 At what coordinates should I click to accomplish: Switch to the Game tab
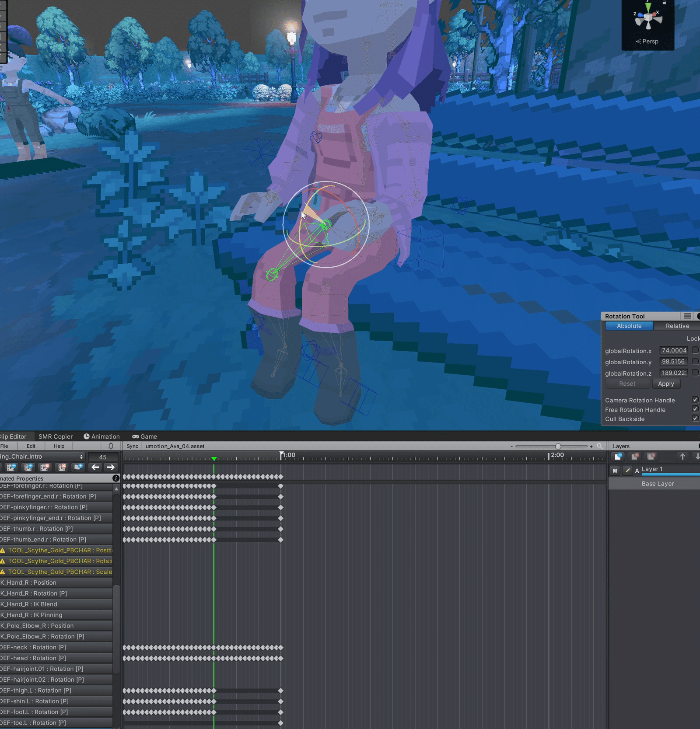point(145,436)
